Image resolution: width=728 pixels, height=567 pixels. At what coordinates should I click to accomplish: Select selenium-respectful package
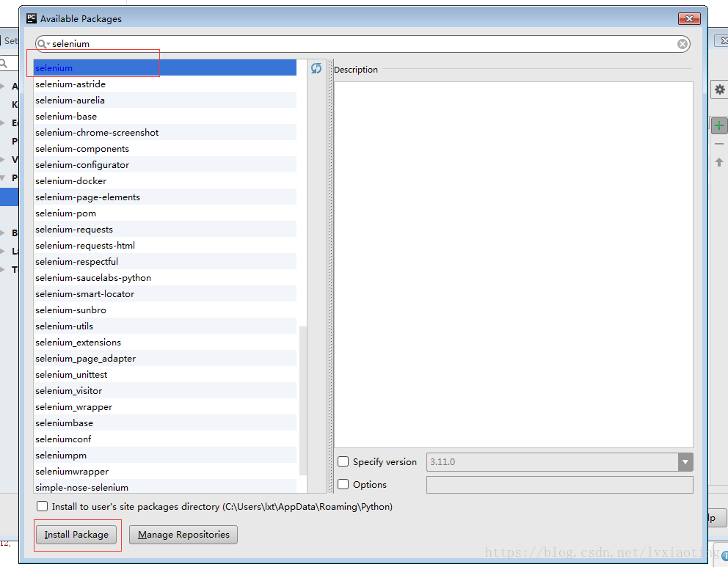point(165,262)
